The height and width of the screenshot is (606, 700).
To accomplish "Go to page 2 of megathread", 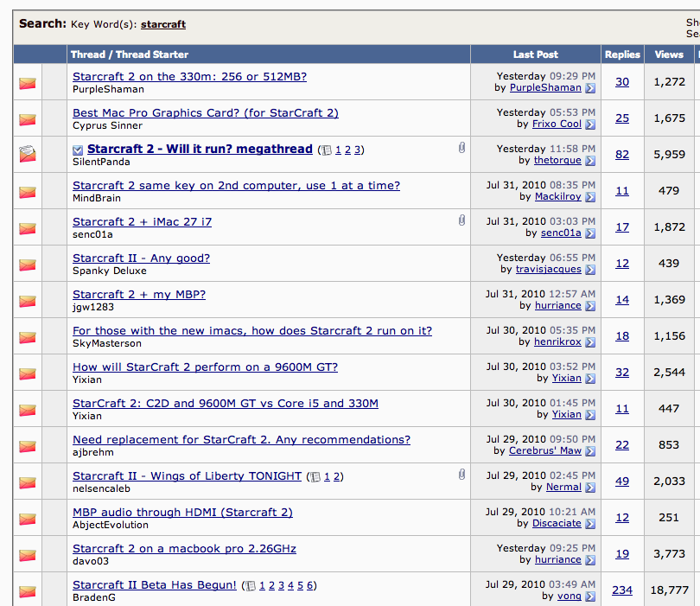I will [347, 150].
